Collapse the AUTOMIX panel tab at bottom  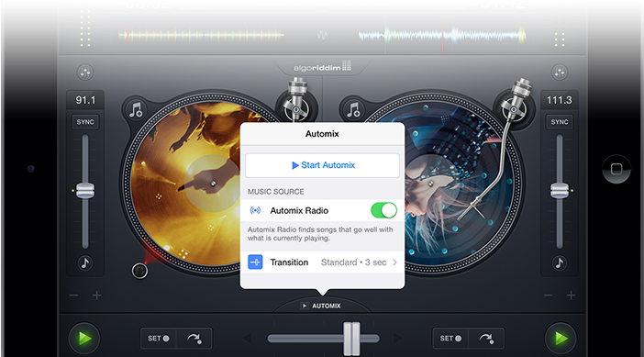pyautogui.click(x=322, y=306)
